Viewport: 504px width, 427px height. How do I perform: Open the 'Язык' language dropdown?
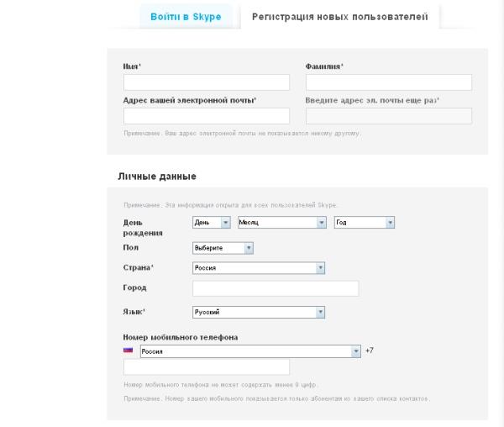[259, 312]
